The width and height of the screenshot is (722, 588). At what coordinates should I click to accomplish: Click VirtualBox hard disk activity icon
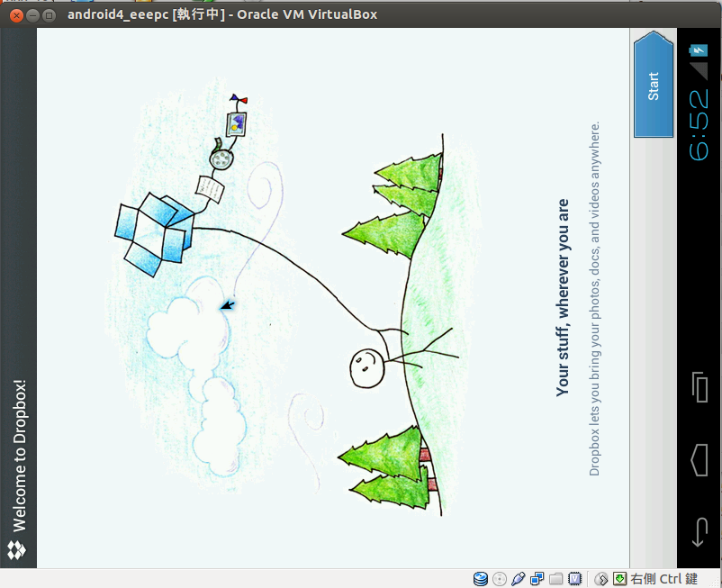pos(480,579)
